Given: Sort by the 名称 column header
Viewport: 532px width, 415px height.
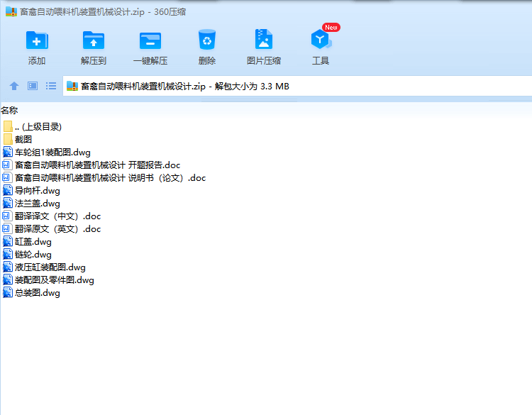Looking at the screenshot, I should pos(9,110).
